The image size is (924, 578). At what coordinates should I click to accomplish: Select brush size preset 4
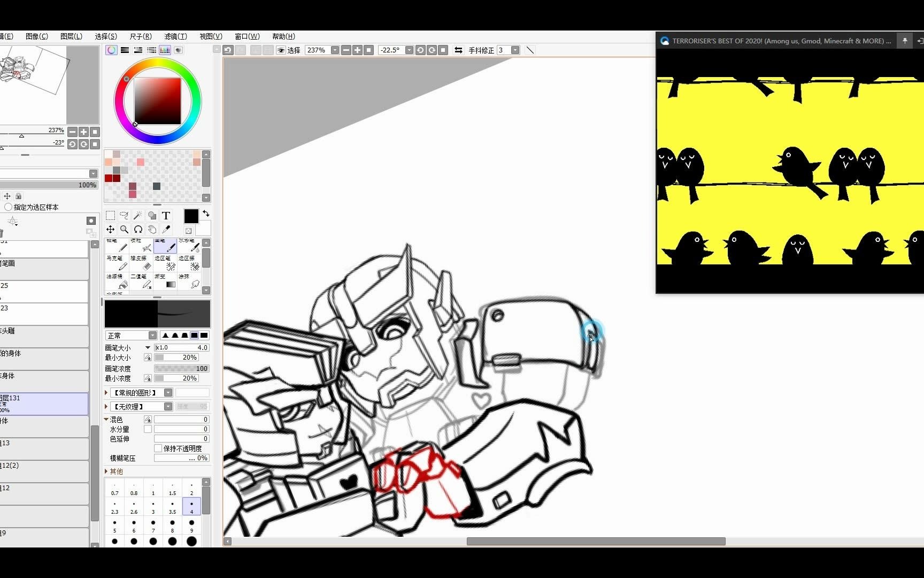tap(191, 507)
